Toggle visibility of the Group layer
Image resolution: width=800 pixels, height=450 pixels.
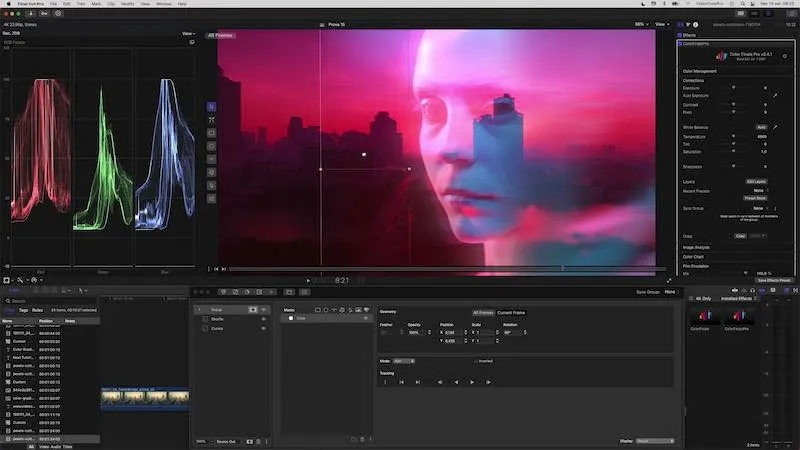(x=264, y=310)
